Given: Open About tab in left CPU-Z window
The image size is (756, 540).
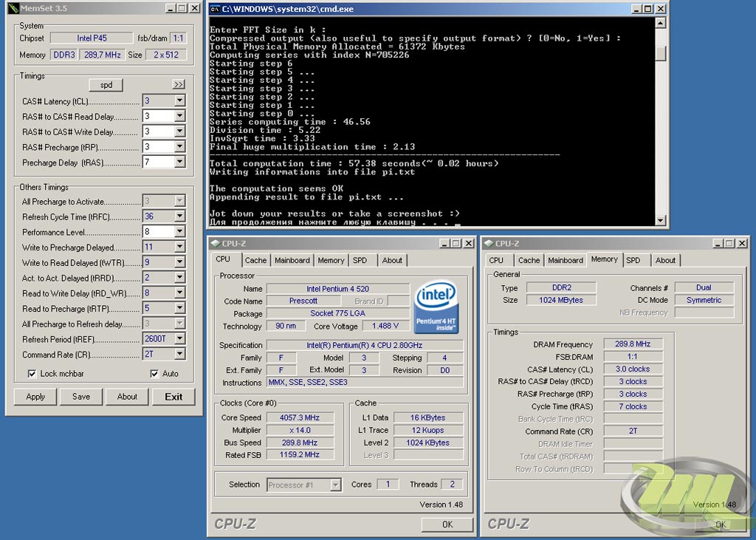Looking at the screenshot, I should (392, 260).
